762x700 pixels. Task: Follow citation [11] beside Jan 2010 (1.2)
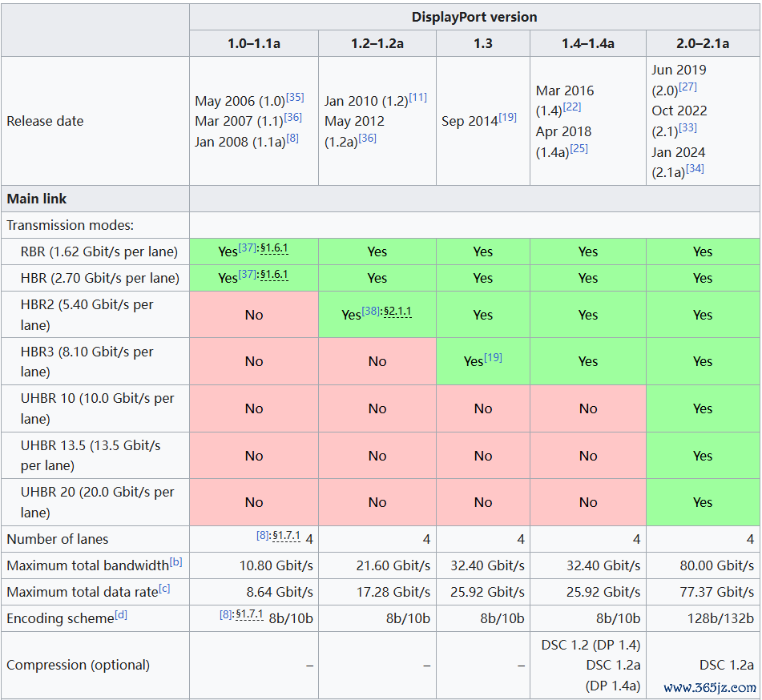click(418, 97)
